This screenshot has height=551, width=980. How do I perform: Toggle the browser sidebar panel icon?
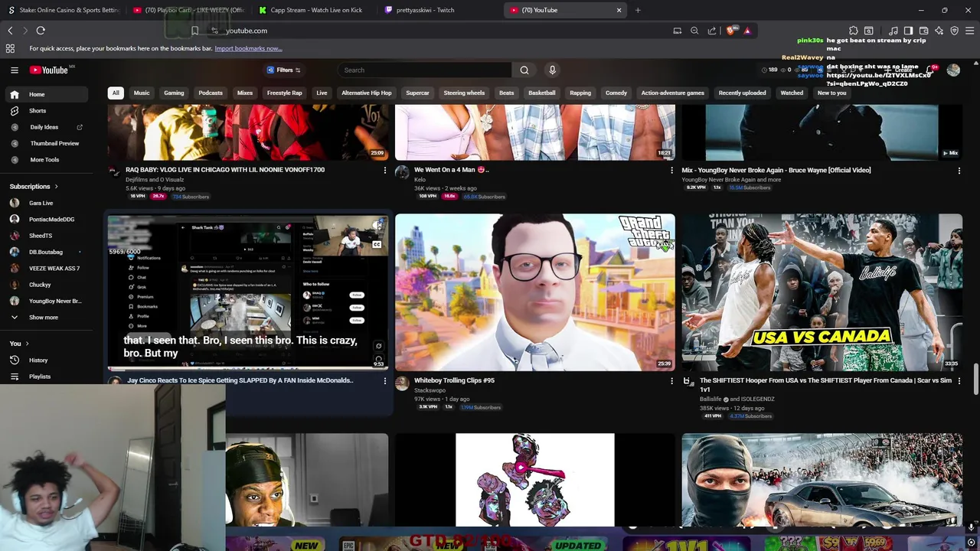click(x=908, y=31)
